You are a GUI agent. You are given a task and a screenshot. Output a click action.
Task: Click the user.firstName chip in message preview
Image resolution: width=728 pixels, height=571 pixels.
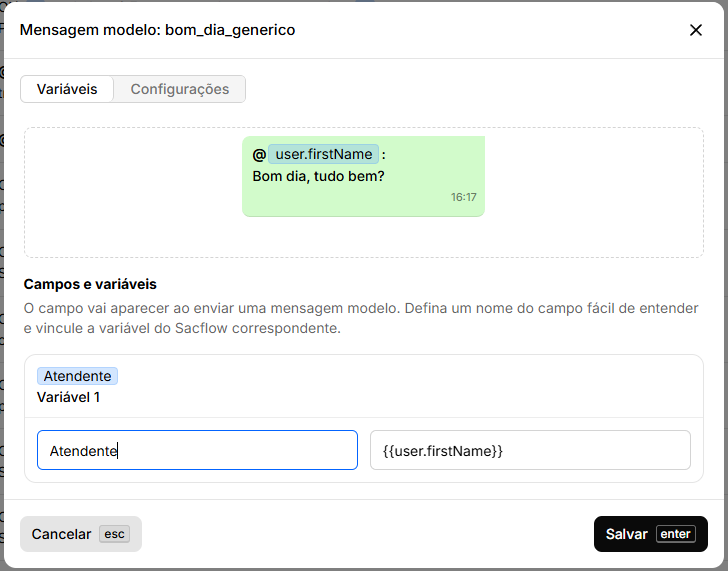pyautogui.click(x=323, y=154)
